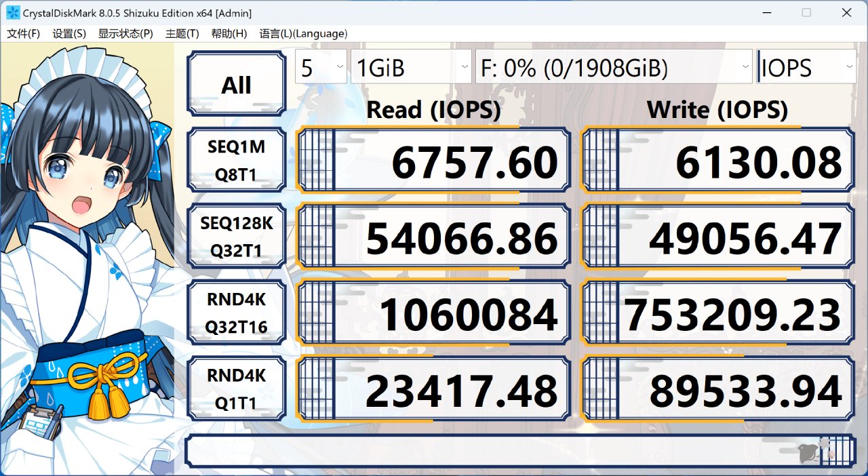The width and height of the screenshot is (868, 476).
Task: Expand the 1GiB test size dropdown
Action: 411,66
